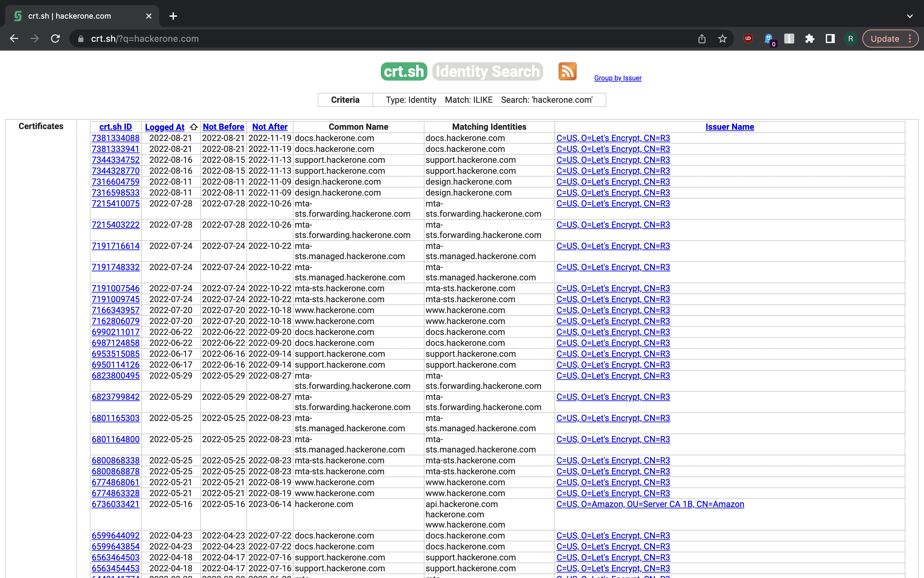Open certificate ID 7166343957

coord(116,311)
